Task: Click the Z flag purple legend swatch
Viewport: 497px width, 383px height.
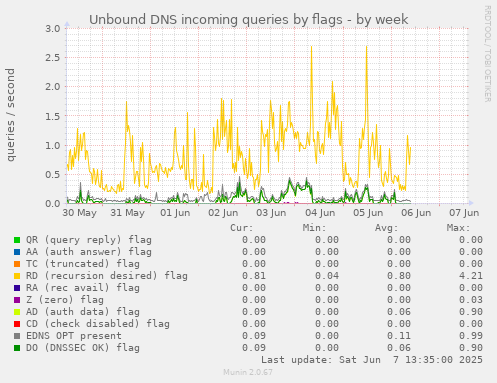Action: [x=17, y=300]
